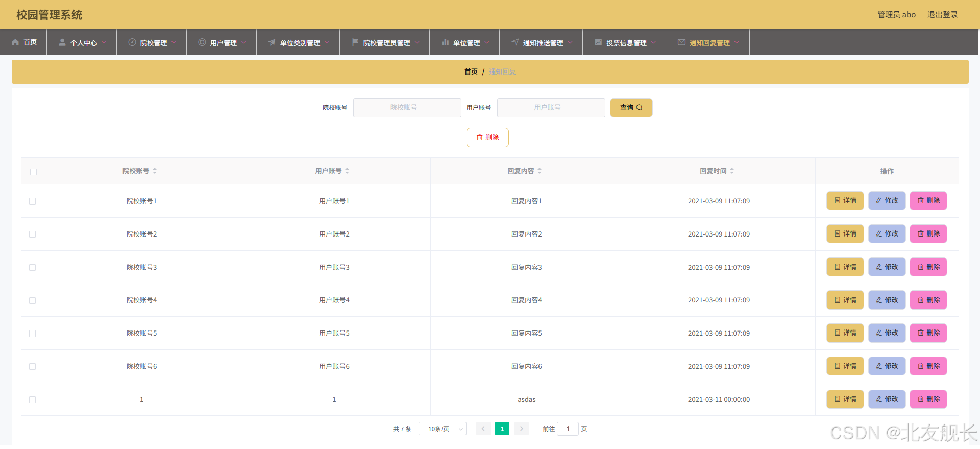980x449 pixels.
Task: Click the 2021-03-11 00:00:00 cell
Action: click(719, 400)
